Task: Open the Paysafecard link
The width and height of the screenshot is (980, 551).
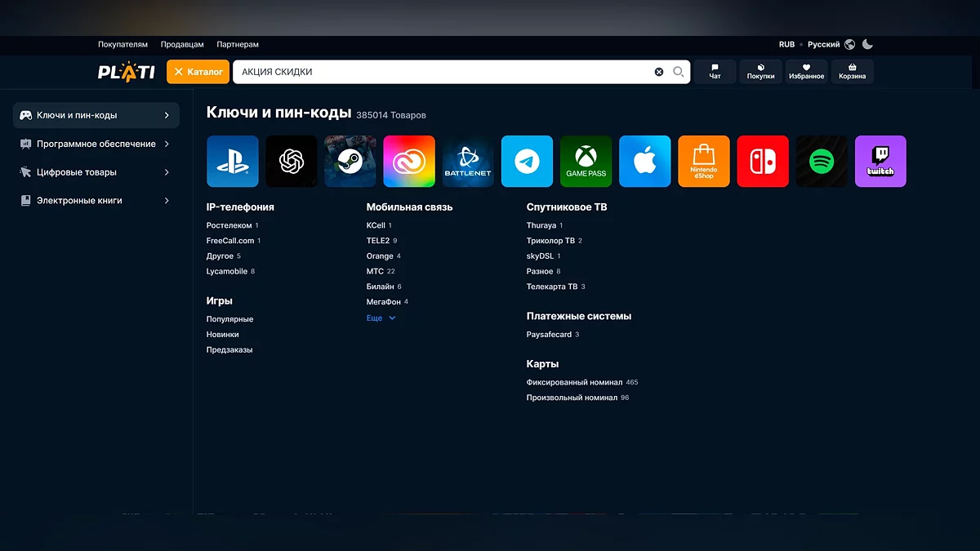Action: [x=549, y=335]
